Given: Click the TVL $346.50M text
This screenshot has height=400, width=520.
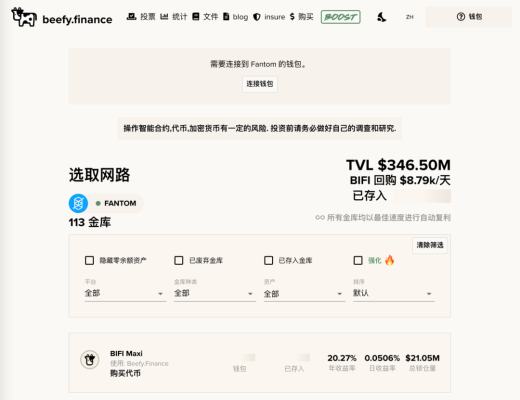Looking at the screenshot, I should click(x=398, y=165).
